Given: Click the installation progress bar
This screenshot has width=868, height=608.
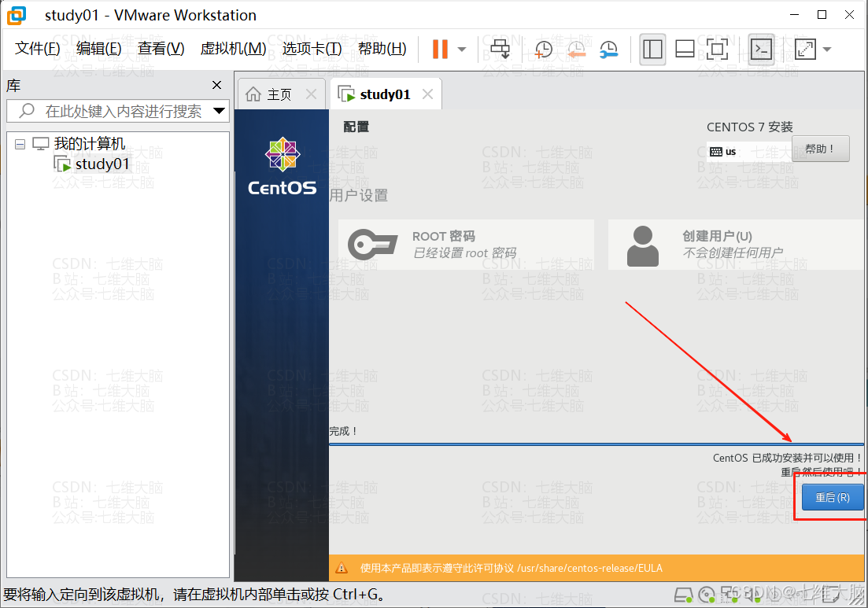Looking at the screenshot, I should (597, 444).
